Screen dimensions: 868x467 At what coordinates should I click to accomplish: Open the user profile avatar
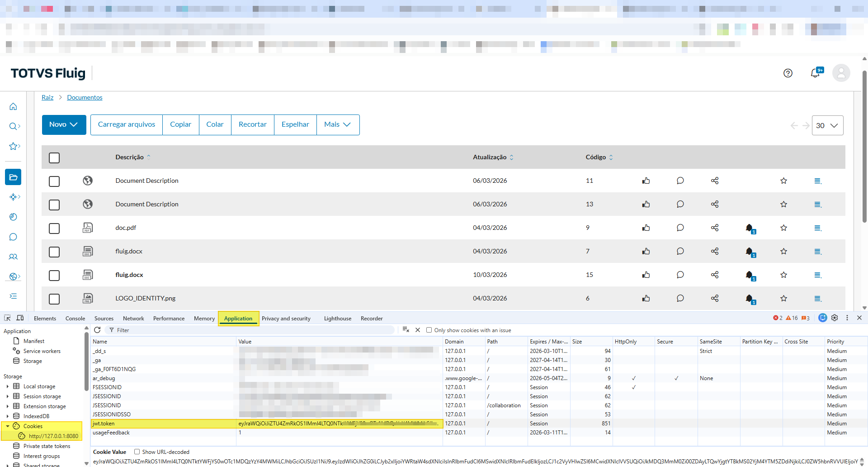pyautogui.click(x=841, y=73)
